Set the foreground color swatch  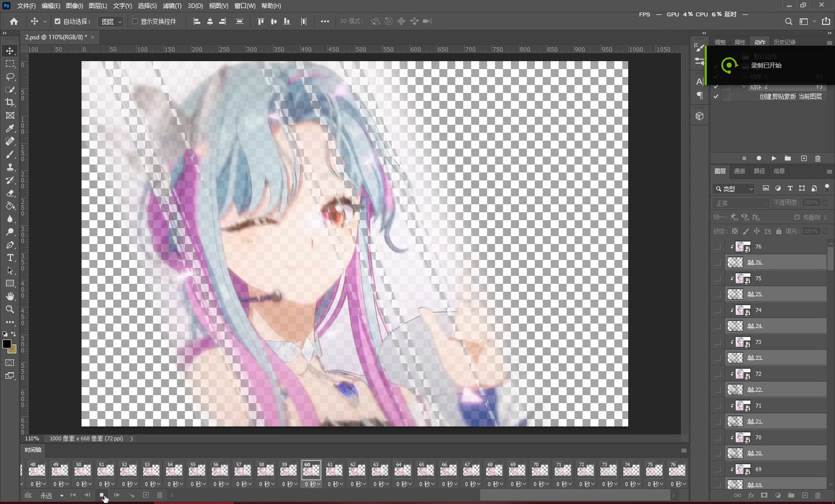[7, 344]
